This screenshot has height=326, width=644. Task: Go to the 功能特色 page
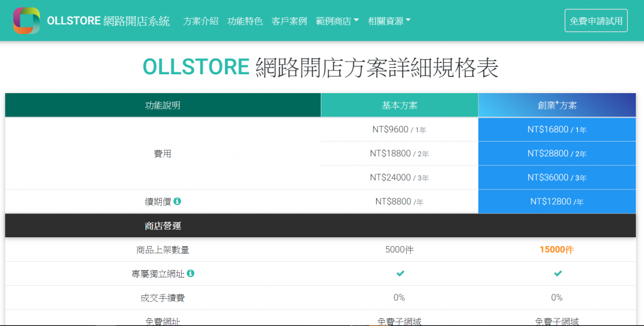click(x=245, y=21)
